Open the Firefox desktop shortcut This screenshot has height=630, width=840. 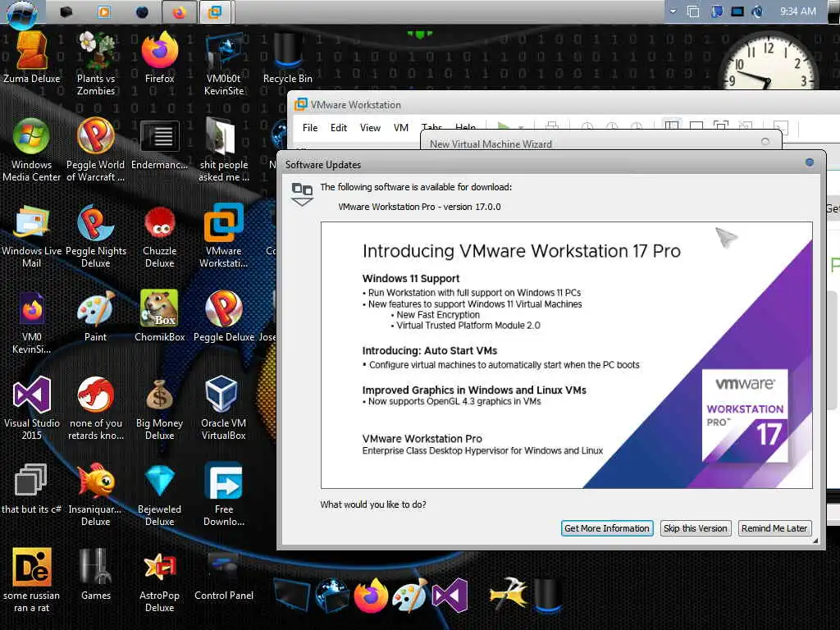pyautogui.click(x=160, y=57)
